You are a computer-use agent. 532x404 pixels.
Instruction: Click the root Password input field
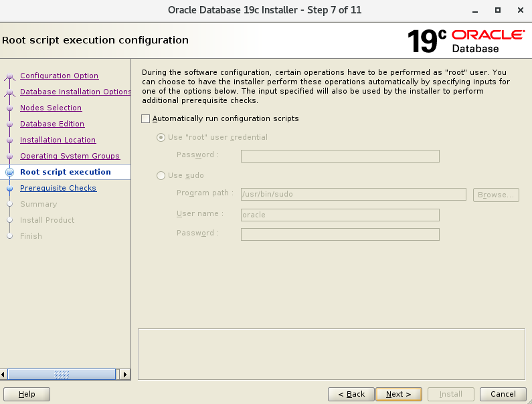click(340, 157)
